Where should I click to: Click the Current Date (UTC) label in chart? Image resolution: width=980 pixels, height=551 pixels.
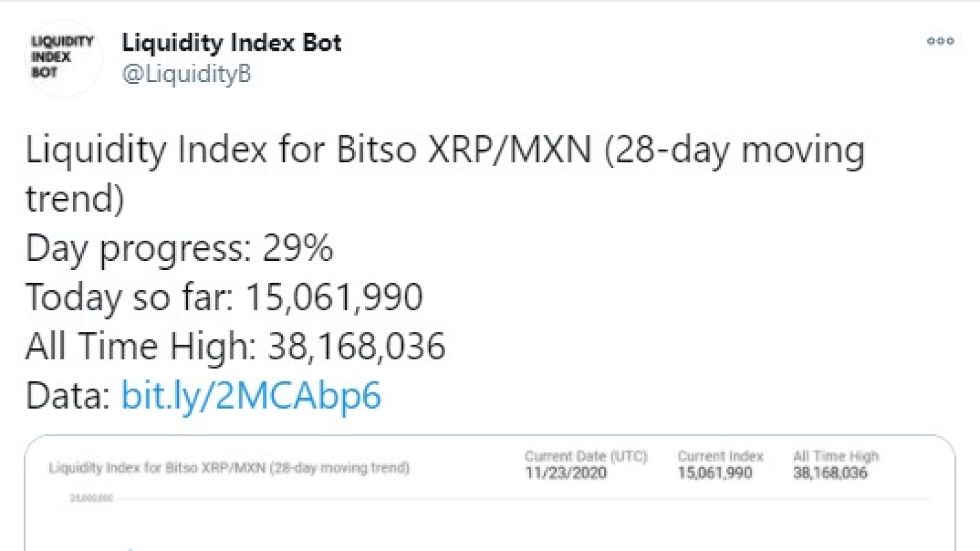click(586, 456)
